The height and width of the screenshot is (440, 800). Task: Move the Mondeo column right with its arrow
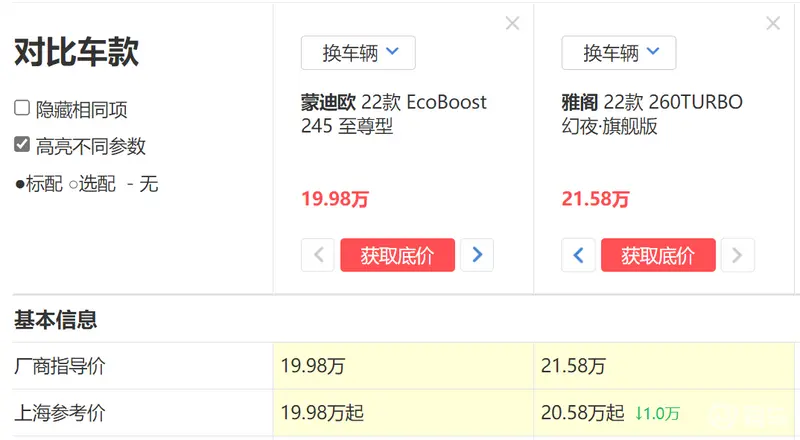[x=477, y=255]
